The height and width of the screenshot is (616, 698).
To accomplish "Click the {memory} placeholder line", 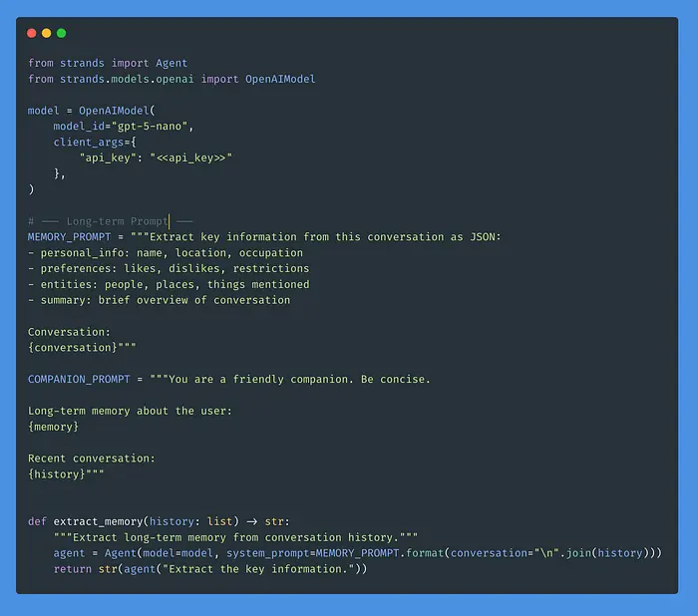I will click(53, 427).
